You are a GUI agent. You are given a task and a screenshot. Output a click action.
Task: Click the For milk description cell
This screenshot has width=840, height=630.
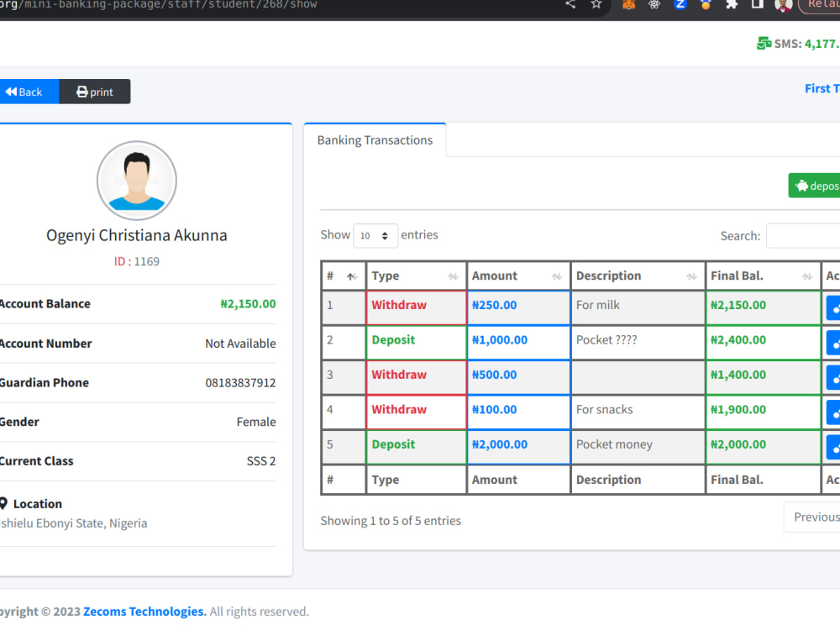tap(638, 307)
